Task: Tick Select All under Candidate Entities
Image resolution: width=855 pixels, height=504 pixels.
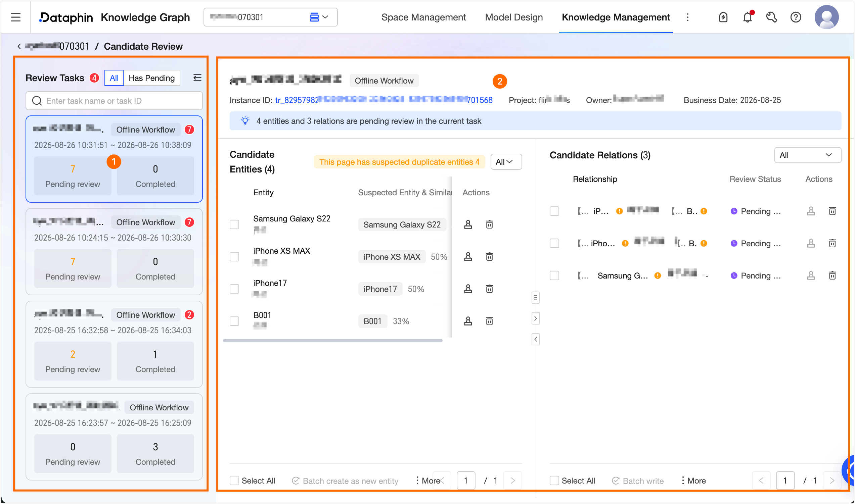Action: coord(234,481)
